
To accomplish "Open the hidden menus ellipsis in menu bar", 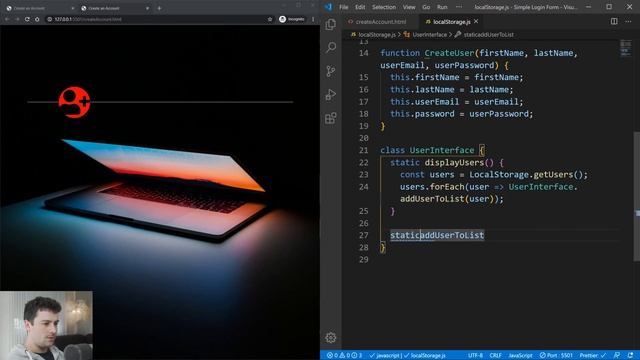I will click(x=459, y=7).
